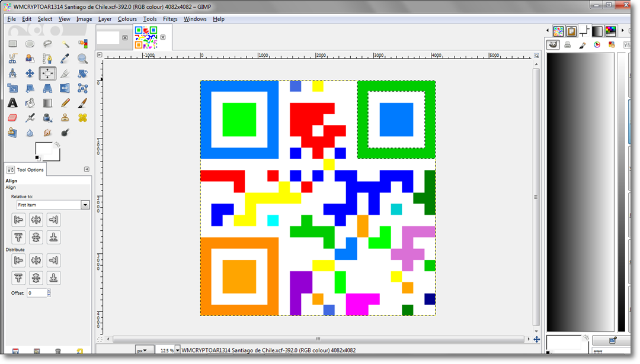Open the Tool Options tab configuration menu
This screenshot has width=640, height=364.
[x=87, y=169]
